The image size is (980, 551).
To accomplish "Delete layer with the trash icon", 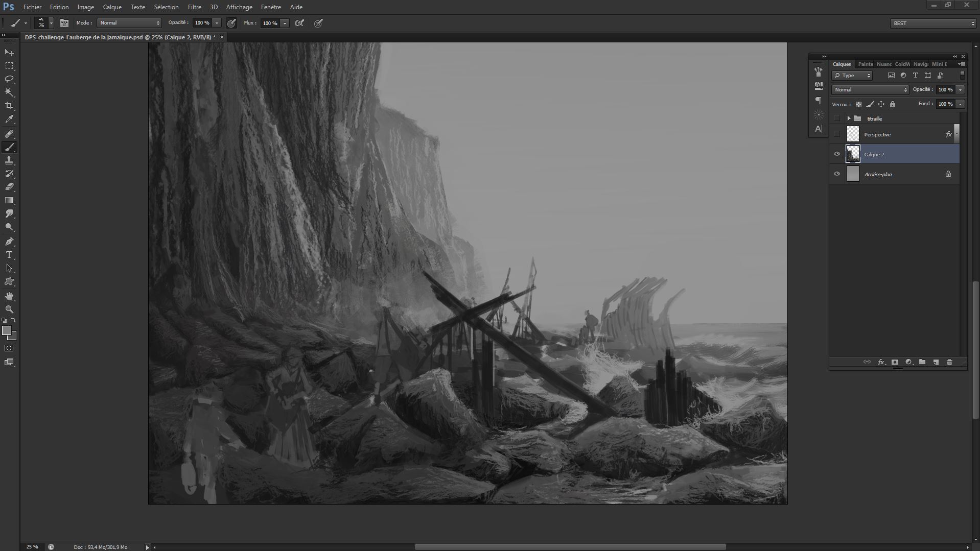I will [x=949, y=362].
